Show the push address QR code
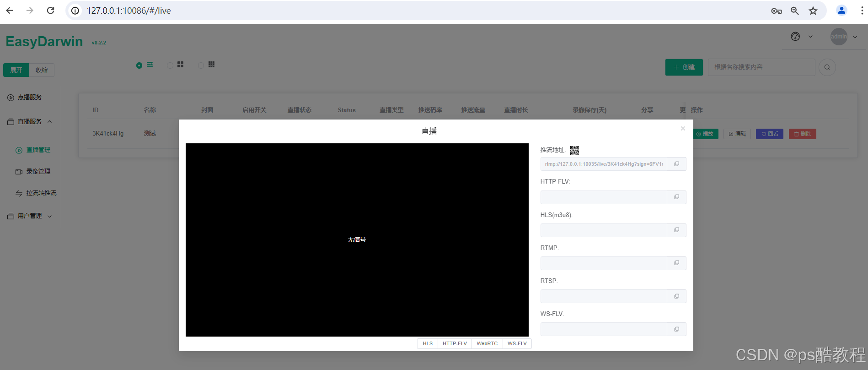 pyautogui.click(x=574, y=150)
